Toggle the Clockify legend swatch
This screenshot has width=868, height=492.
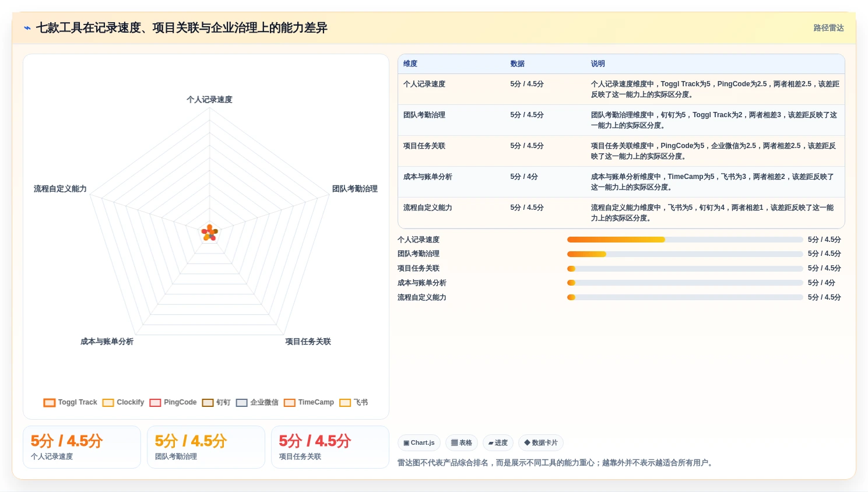tap(108, 403)
